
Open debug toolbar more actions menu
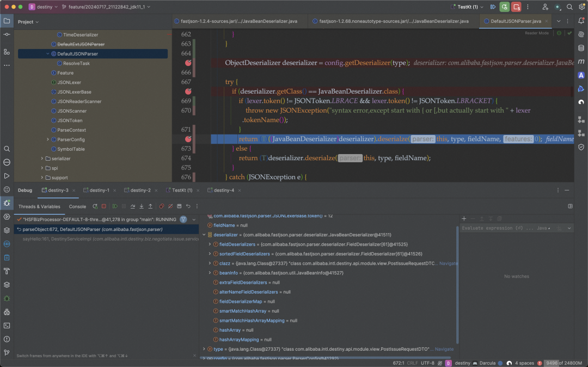(x=197, y=206)
